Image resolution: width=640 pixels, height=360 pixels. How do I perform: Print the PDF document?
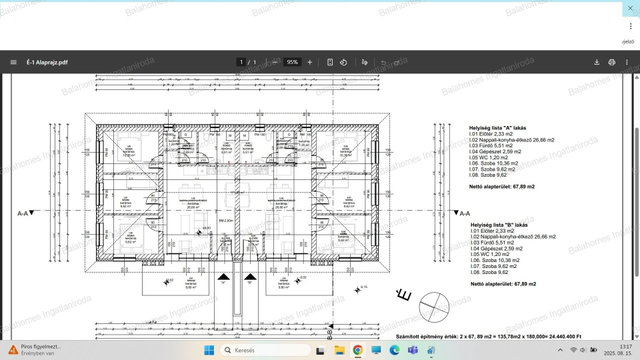click(x=612, y=62)
